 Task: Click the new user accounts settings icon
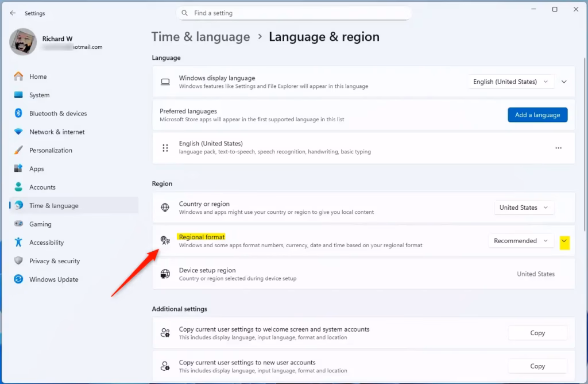(165, 366)
